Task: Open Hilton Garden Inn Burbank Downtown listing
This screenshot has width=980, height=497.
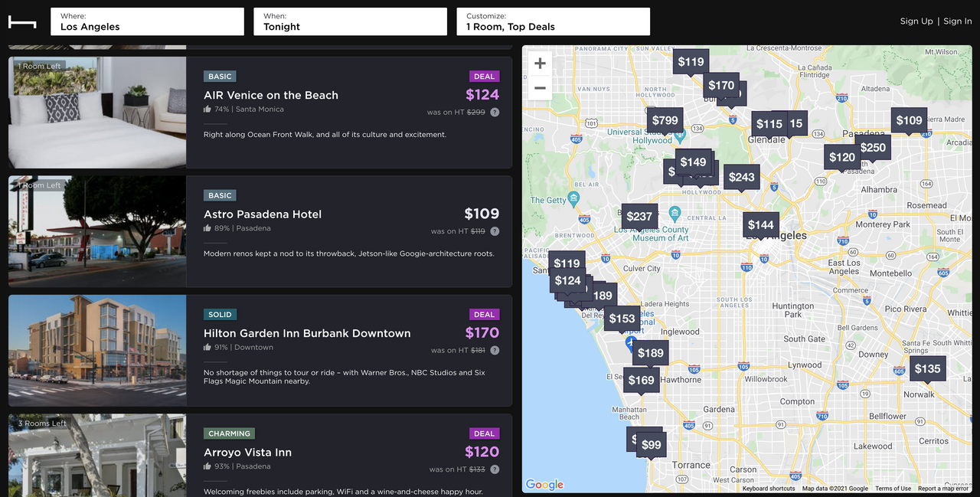Action: click(x=307, y=334)
